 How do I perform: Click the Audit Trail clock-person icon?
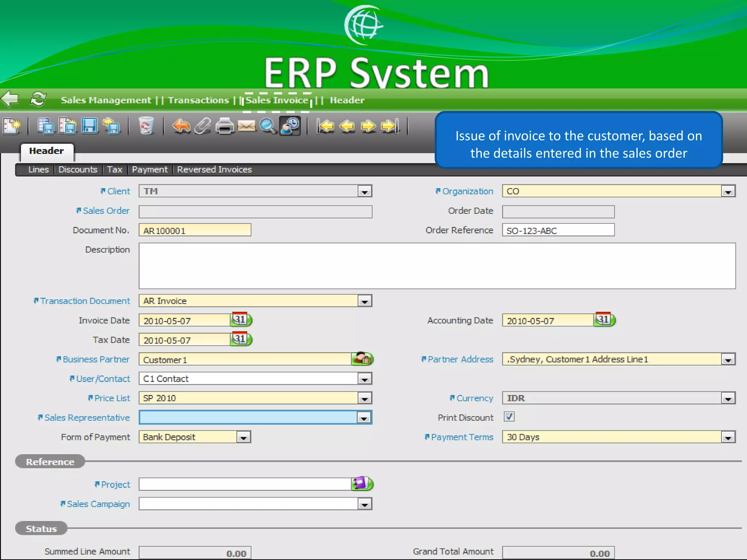point(290,126)
